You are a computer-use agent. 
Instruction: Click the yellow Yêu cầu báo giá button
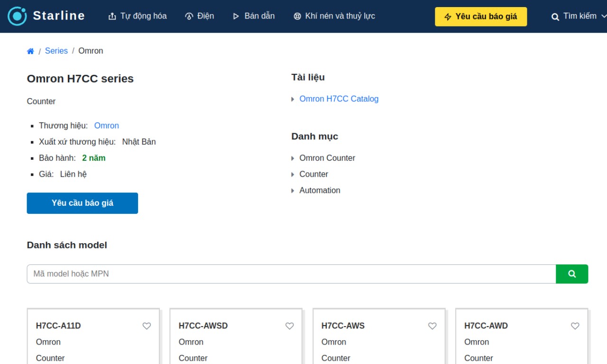[481, 17]
